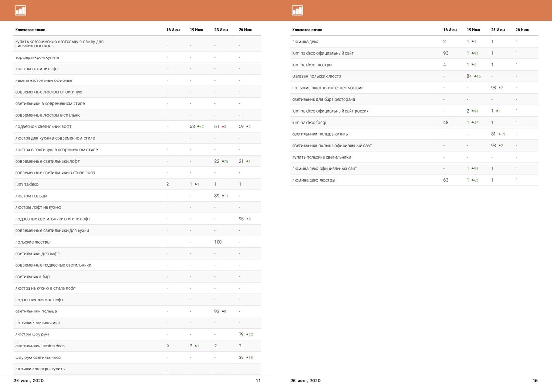Select keyword 'современные светильники для кухни'
The height and width of the screenshot is (392, 552).
52,230
